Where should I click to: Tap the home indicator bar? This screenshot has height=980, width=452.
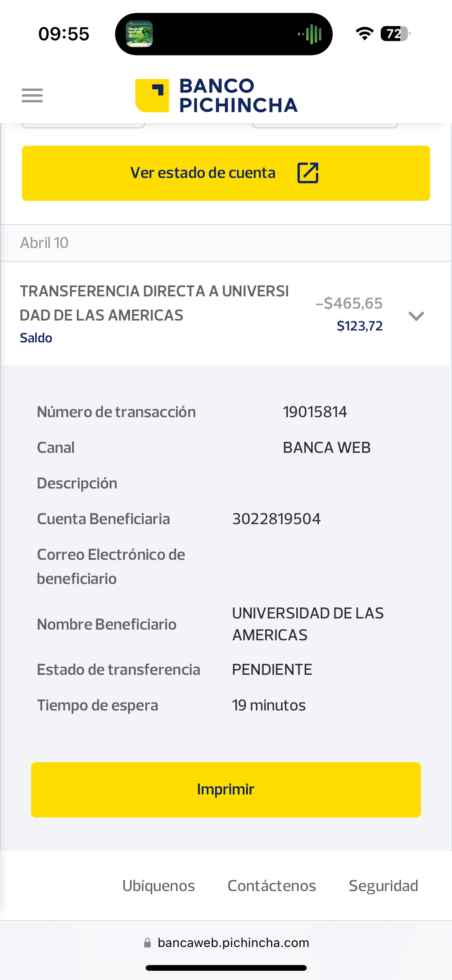tap(226, 968)
